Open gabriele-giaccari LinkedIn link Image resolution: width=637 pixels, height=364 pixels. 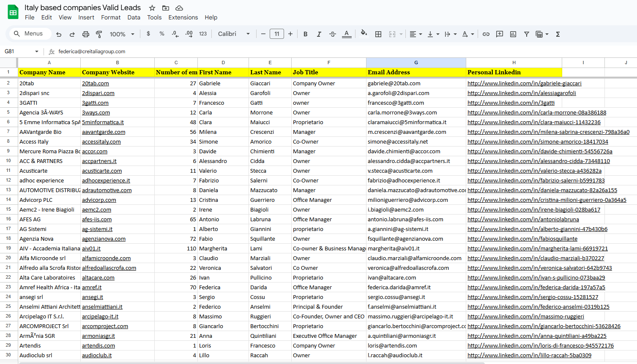point(525,84)
